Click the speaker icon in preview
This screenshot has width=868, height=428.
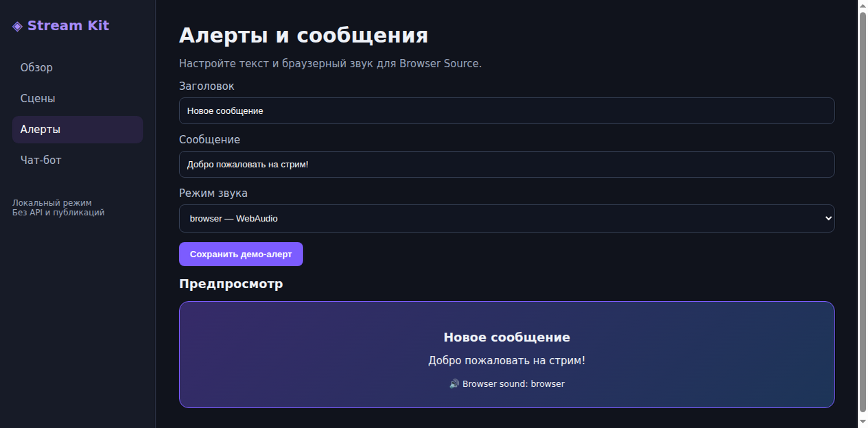[454, 384]
